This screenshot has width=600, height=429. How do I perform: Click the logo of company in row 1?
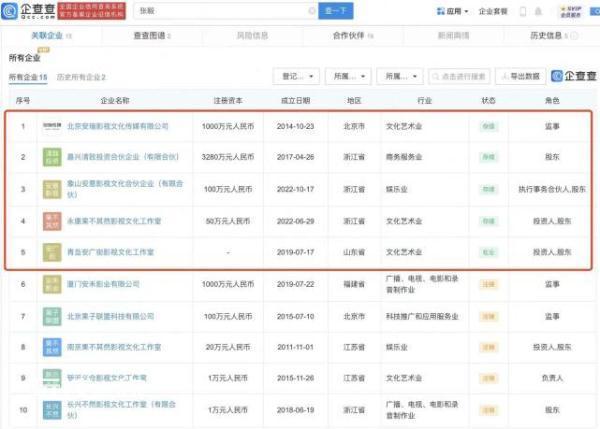coord(52,126)
